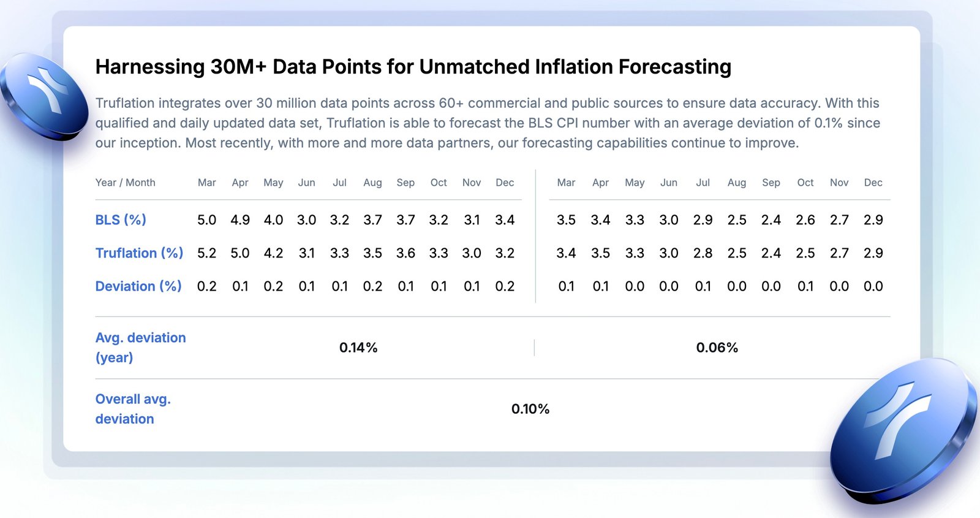Viewport: 980px width, 518px height.
Task: Click the BLS value 5.0 under Mar
Action: (x=207, y=219)
